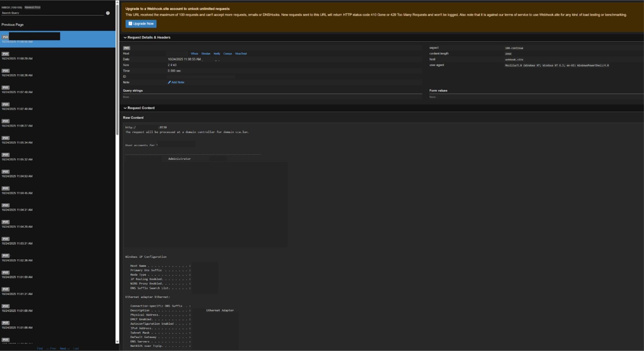Type in the Search Query field
Viewport: 644px width, 351px height.
pos(52,13)
